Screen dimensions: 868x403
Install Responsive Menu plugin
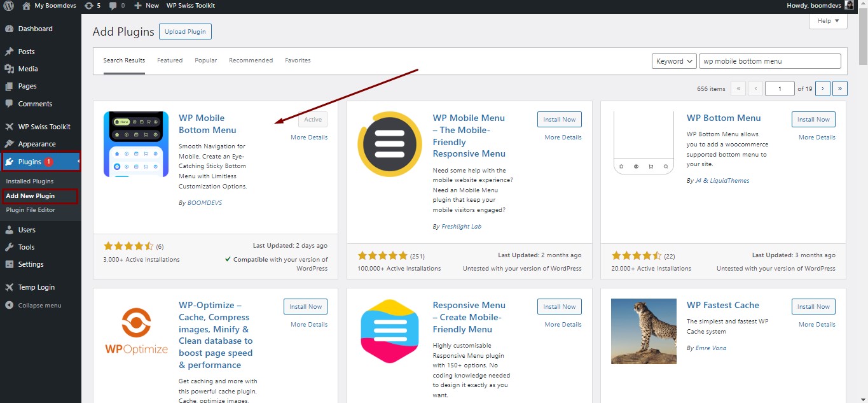[560, 306]
